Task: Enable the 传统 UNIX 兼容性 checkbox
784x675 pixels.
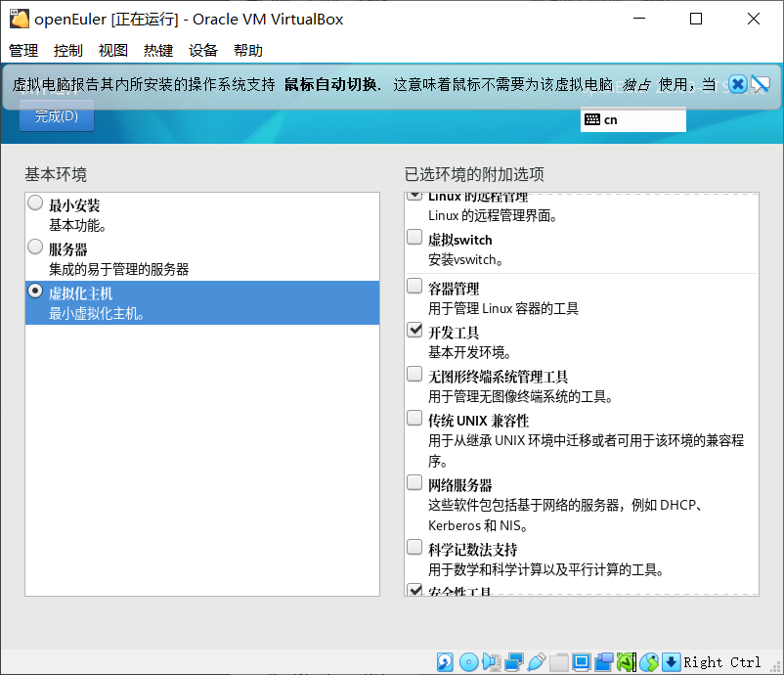Action: coord(414,418)
